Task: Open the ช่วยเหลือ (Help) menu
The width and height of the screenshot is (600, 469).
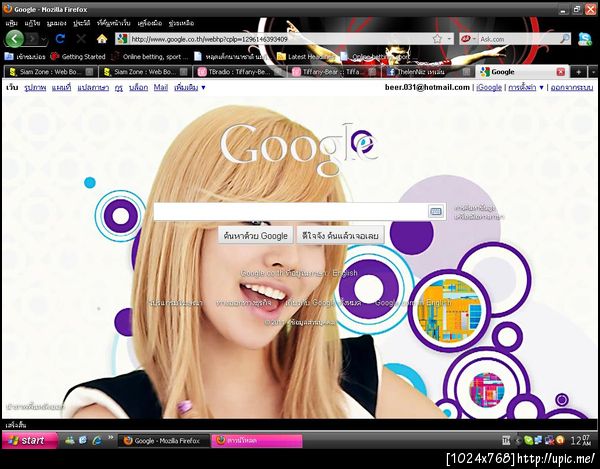Action: click(181, 23)
